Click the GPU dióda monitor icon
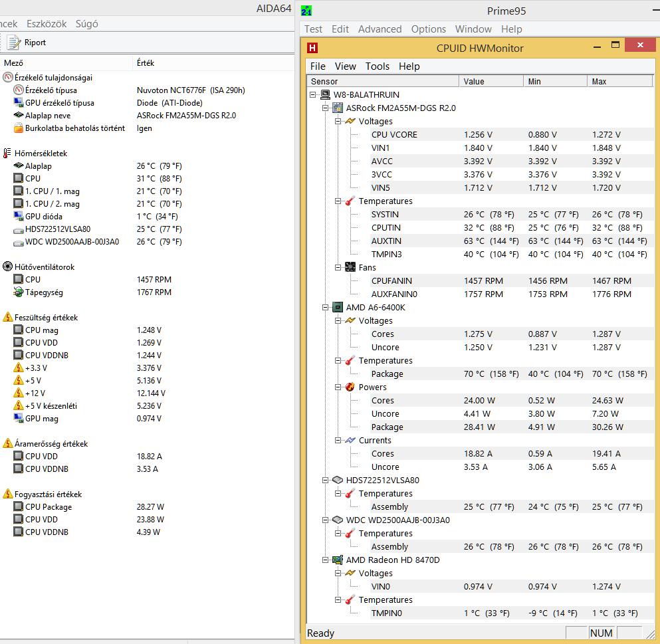 [x=18, y=217]
